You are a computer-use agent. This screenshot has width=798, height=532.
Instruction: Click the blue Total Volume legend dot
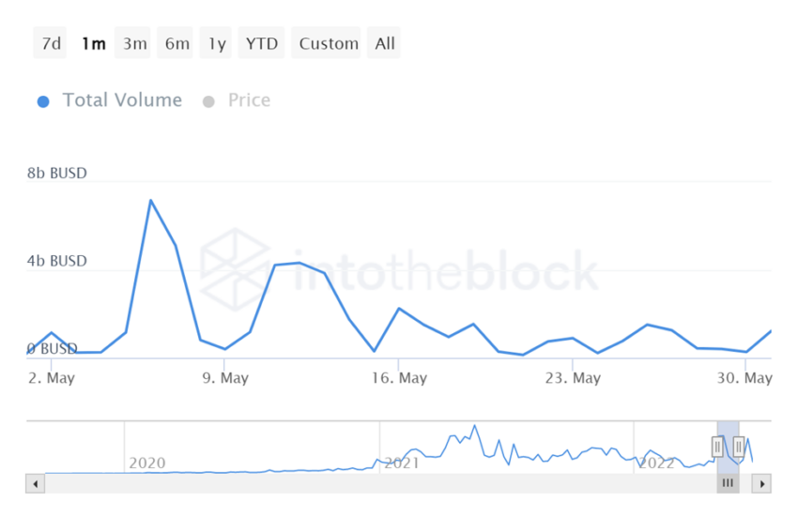point(43,101)
